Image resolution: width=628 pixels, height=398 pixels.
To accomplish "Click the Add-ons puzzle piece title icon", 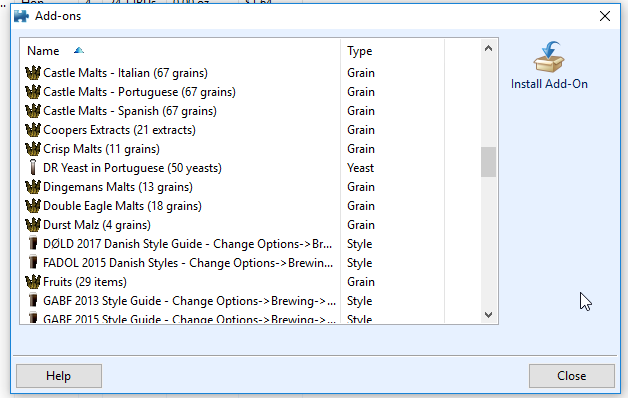I will click(x=21, y=16).
